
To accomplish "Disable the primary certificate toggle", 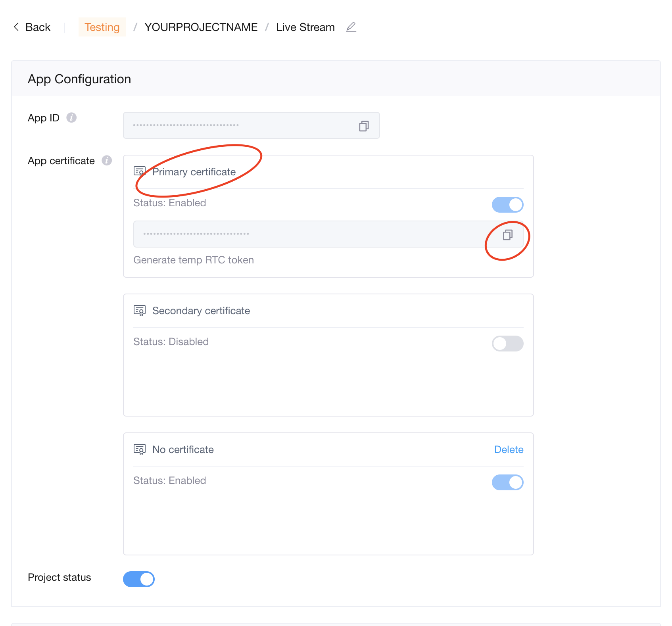I will click(x=507, y=205).
